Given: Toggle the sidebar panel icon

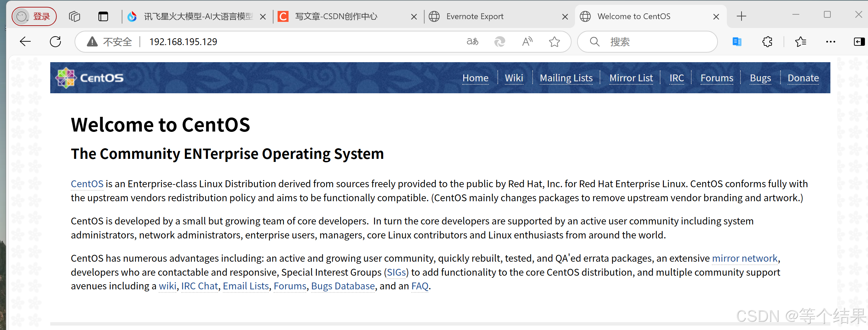Looking at the screenshot, I should click(x=859, y=42).
